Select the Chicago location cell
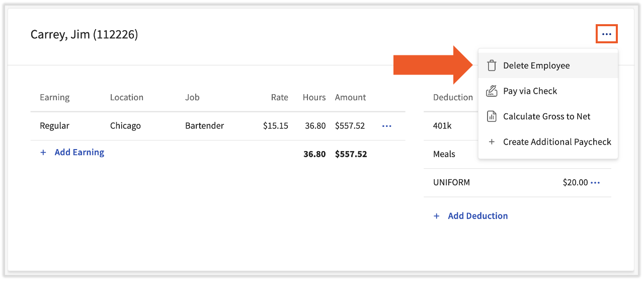Image resolution: width=644 pixels, height=281 pixels. tap(125, 126)
